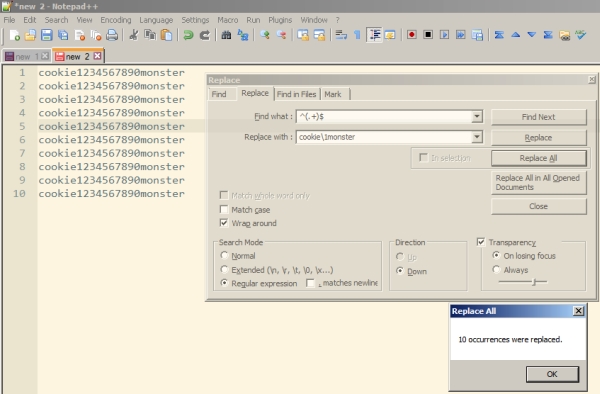Adjust the transparency slider handle
Viewport: 600px width, 394px height.
point(535,282)
